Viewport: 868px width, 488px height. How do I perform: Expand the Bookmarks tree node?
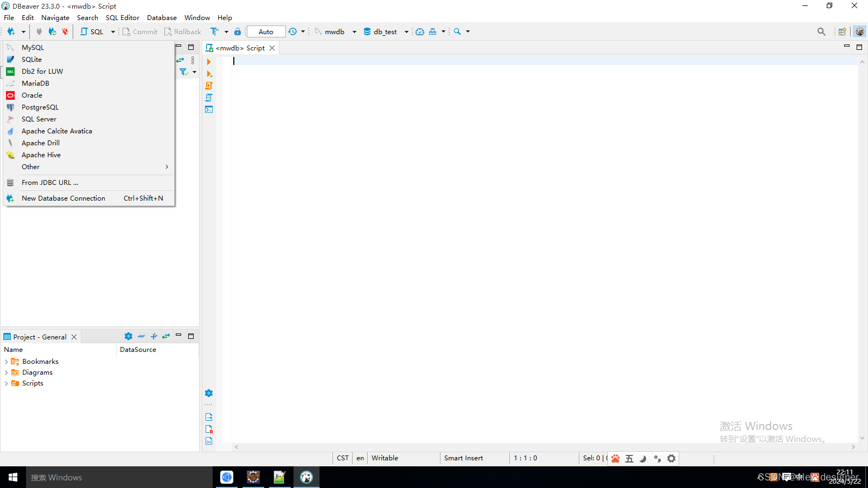(7, 362)
